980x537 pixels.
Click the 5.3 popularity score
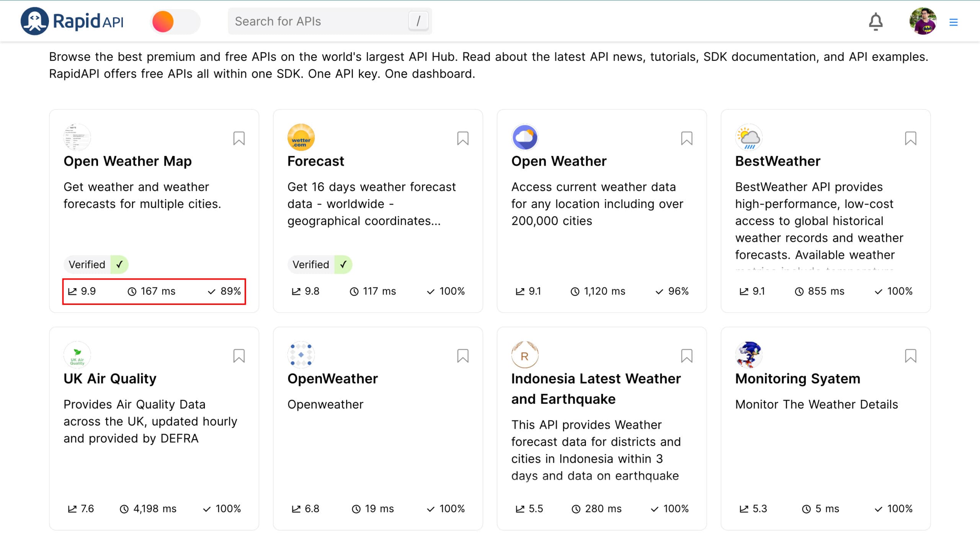click(x=753, y=509)
